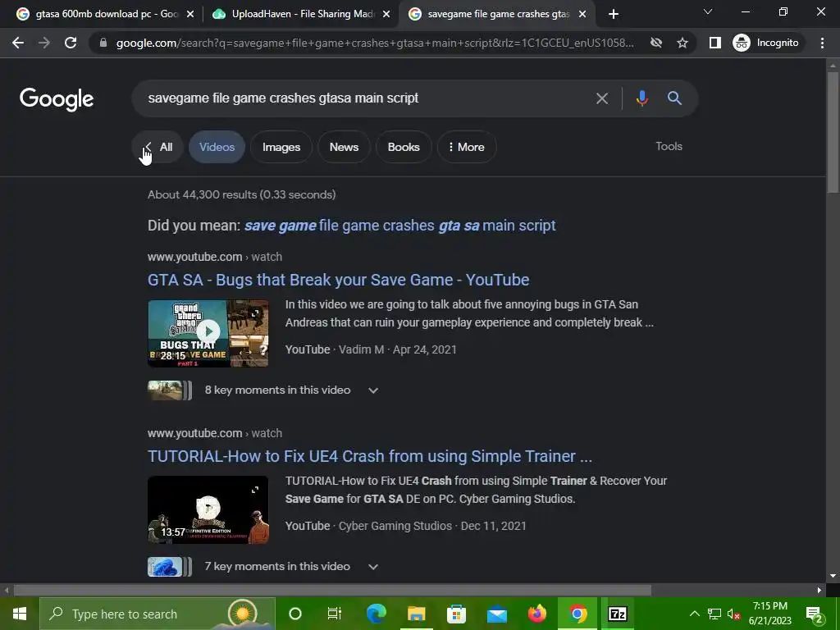Play the 13:57 Definitive Edition video thumbnail
Screen dimensions: 840x630
click(x=208, y=510)
